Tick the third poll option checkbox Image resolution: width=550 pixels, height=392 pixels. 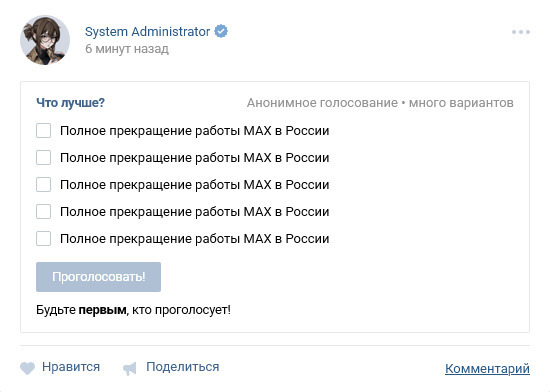(x=43, y=184)
